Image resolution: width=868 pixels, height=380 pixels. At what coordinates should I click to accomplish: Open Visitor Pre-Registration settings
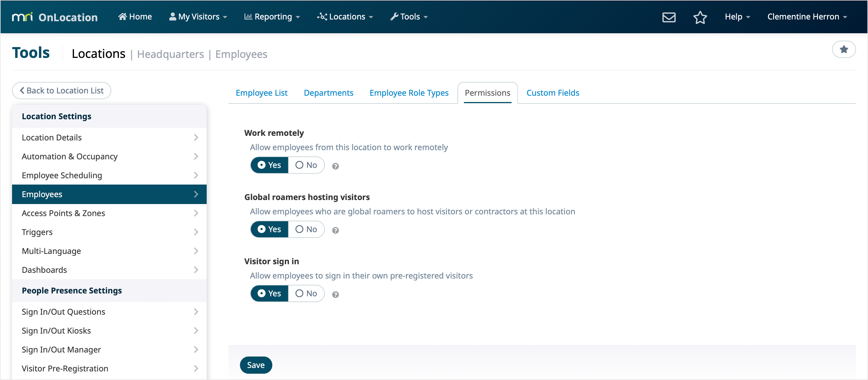(109, 368)
